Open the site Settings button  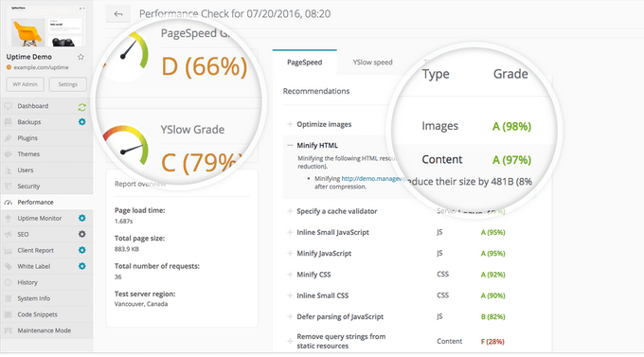tap(68, 84)
